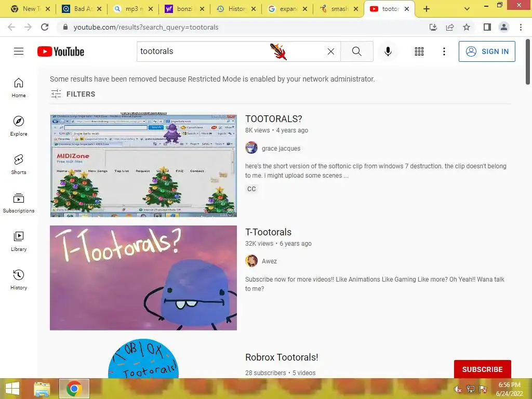Subscribe to Robrox Tootorals! channel
Screen dimensions: 532x399
(x=482, y=369)
